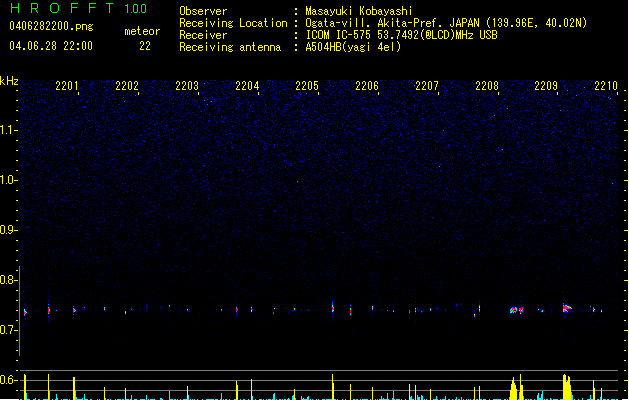Click the 1.0 kHz frequency axis label
The image size is (629, 400).
coord(8,180)
